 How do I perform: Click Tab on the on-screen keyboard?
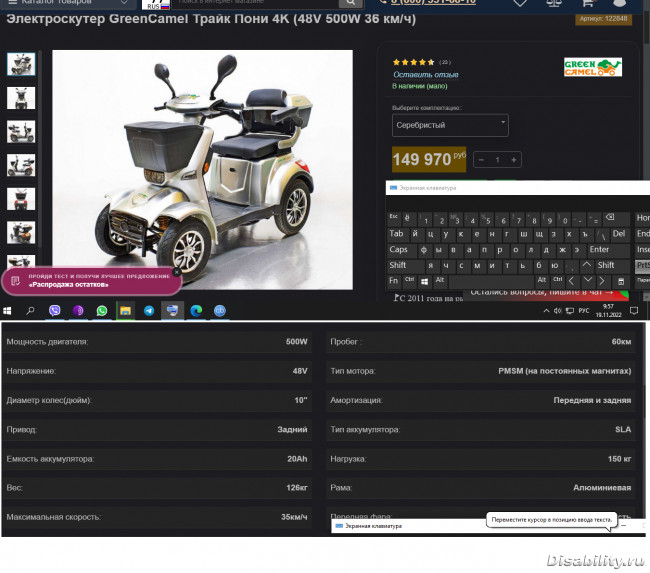(397, 234)
